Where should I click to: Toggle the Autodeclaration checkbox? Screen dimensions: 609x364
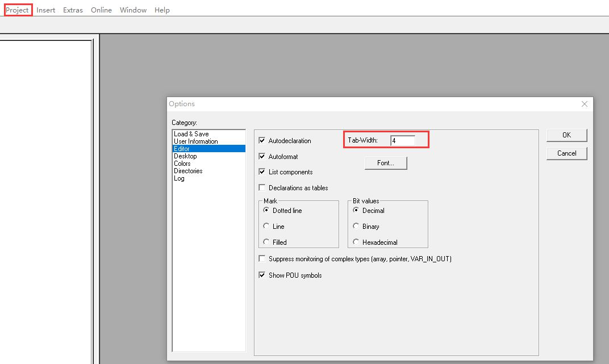click(262, 140)
